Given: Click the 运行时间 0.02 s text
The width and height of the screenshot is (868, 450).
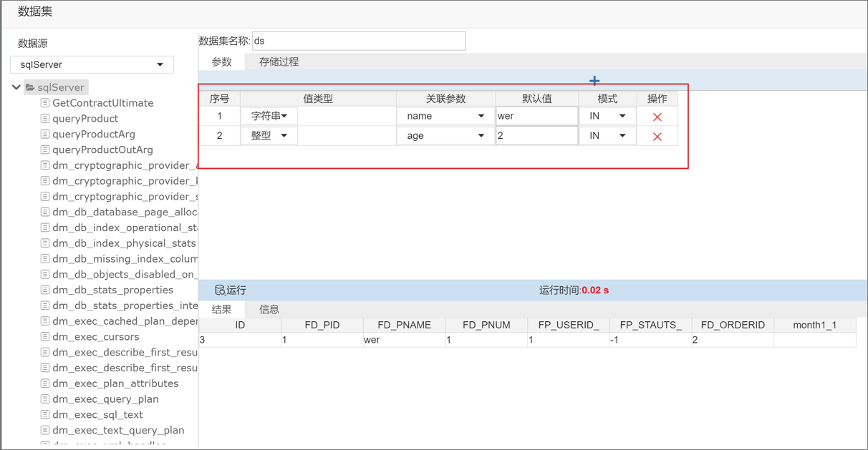Looking at the screenshot, I should 574,290.
